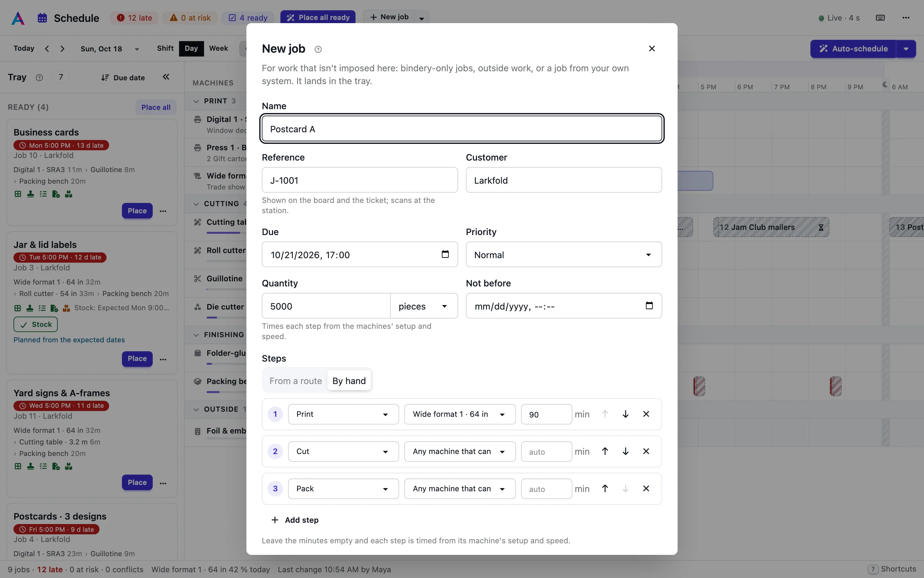Jump to Today
924x578 pixels.
coord(24,48)
